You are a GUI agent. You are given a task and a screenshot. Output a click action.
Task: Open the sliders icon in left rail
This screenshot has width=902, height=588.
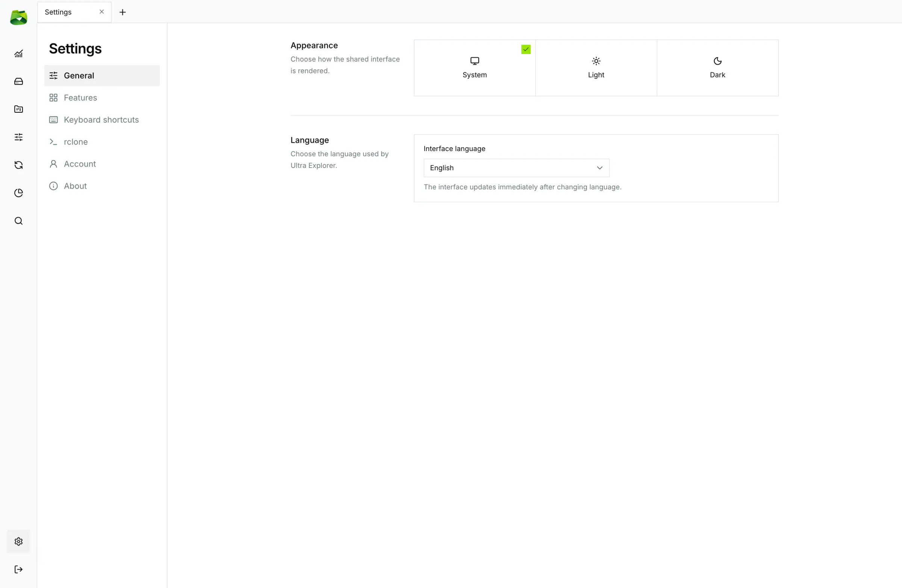[18, 137]
